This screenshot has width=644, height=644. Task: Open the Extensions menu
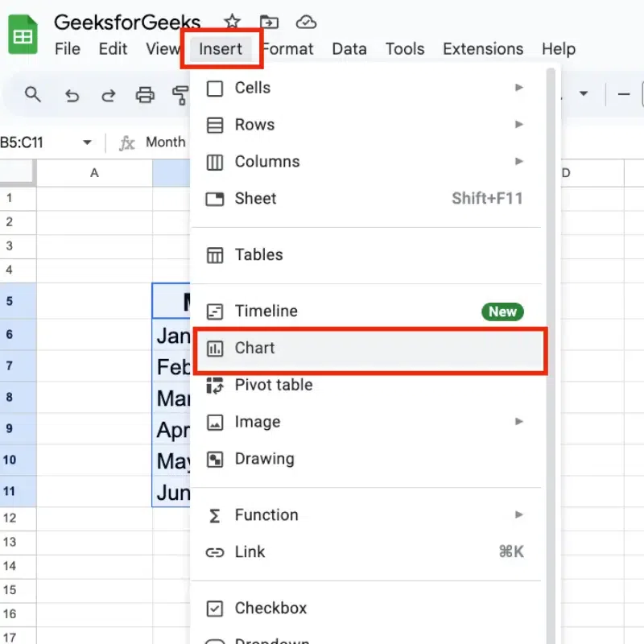coord(483,49)
